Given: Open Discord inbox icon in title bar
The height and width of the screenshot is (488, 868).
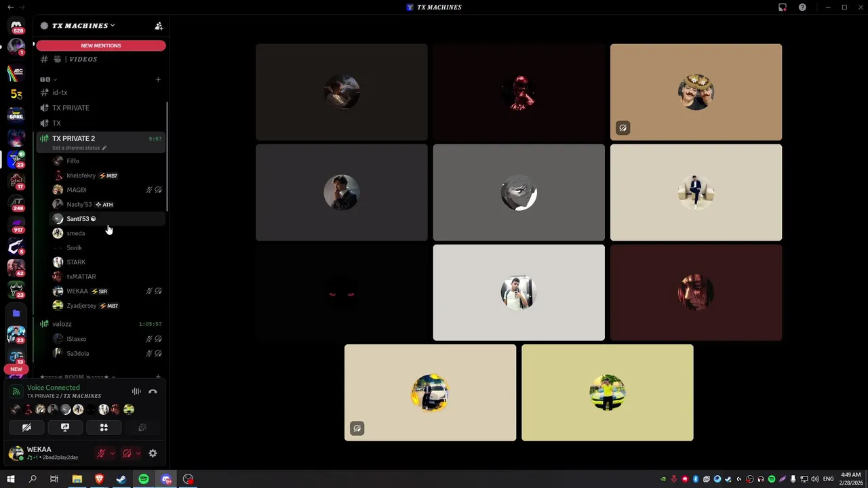Looking at the screenshot, I should (x=783, y=7).
